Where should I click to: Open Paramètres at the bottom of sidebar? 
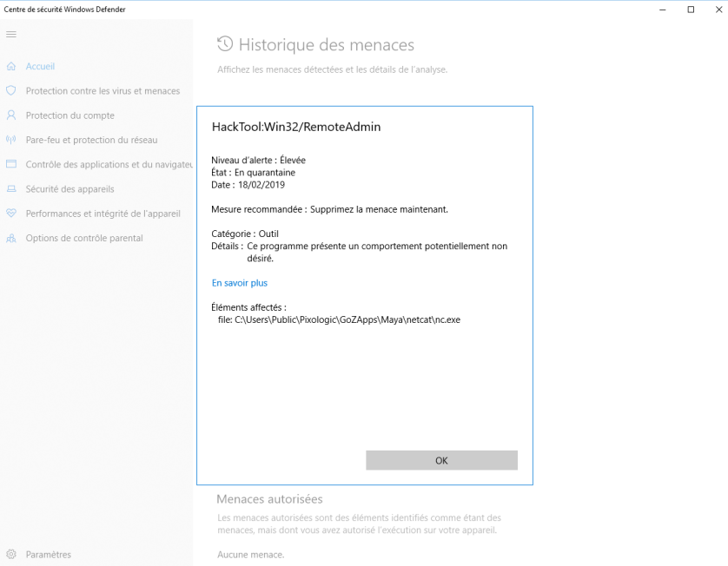[49, 555]
